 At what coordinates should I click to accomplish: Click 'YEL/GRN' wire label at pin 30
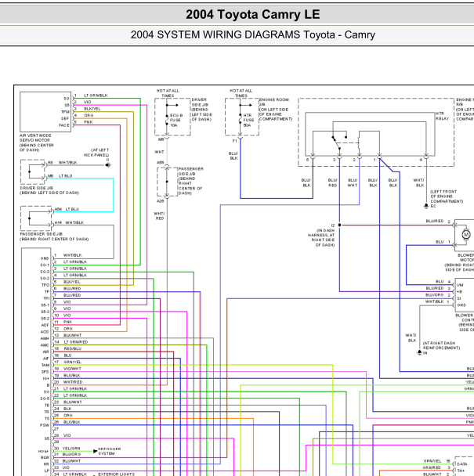tap(71, 449)
